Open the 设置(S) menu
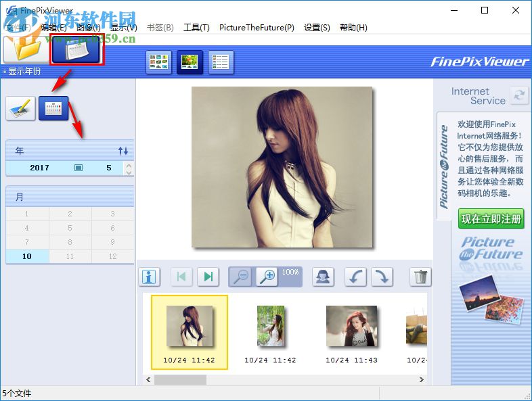Screen dimensions: 532x401 (x=317, y=28)
